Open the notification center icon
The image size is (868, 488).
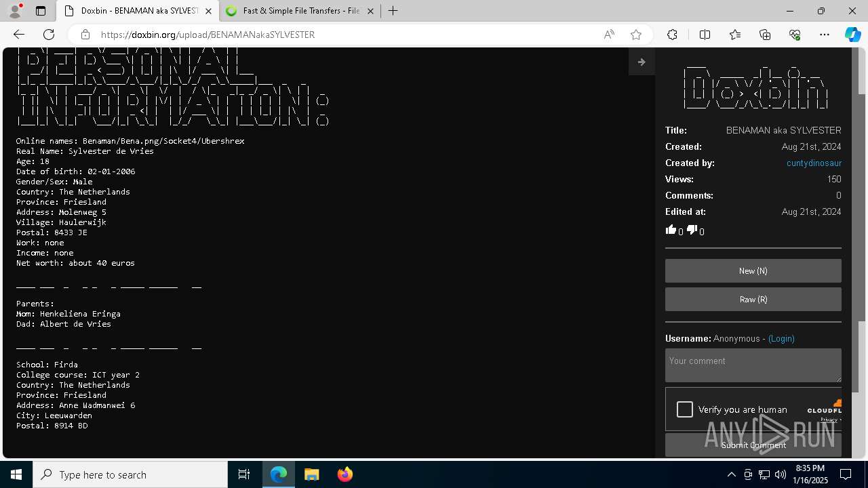846,474
